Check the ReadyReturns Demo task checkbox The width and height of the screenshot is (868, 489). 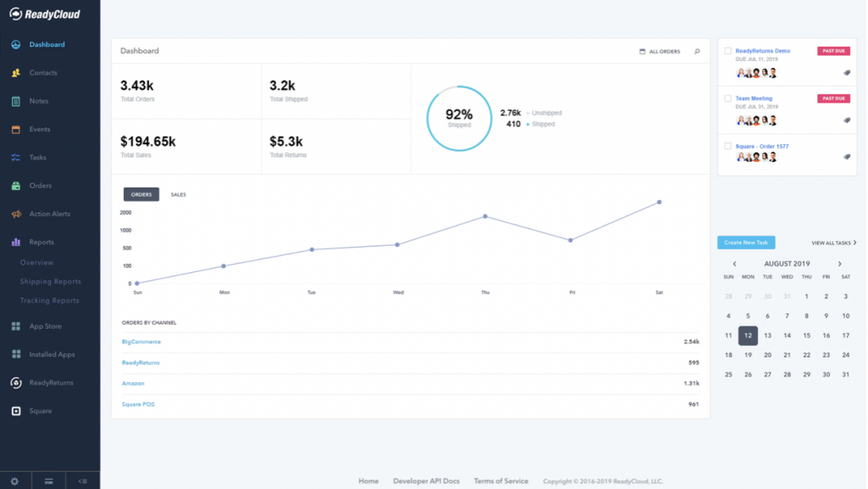point(726,50)
